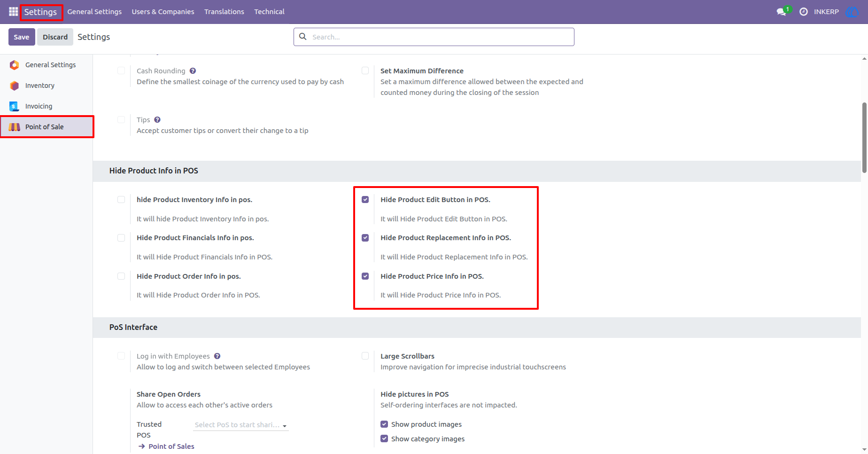Image resolution: width=868 pixels, height=454 pixels.
Task: Enable hide Product Inventory Info checkbox
Action: (121, 200)
